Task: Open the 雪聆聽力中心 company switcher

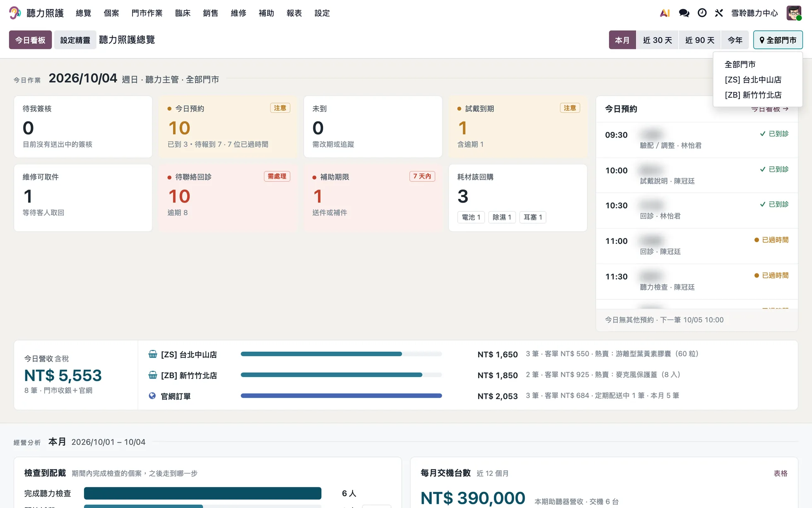Action: coord(754,13)
